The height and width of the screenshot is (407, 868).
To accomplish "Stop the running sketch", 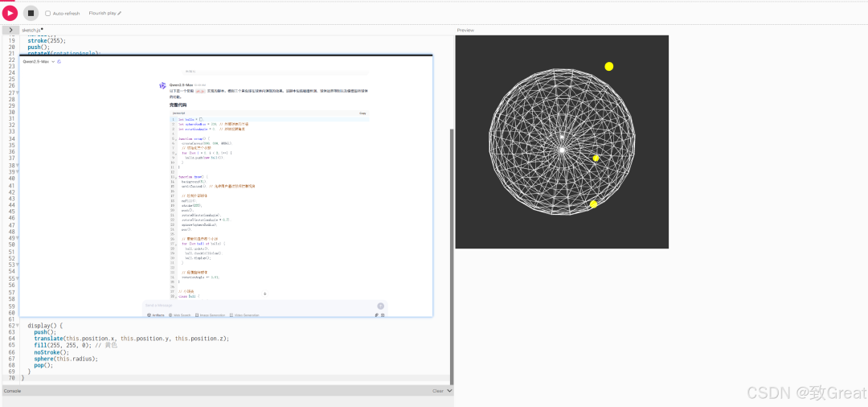I will coord(31,13).
